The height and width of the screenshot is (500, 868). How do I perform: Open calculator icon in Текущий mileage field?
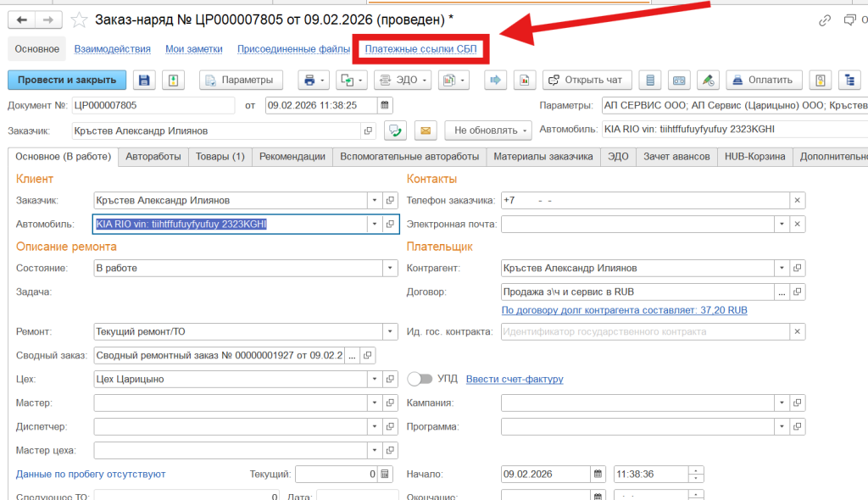click(385, 474)
